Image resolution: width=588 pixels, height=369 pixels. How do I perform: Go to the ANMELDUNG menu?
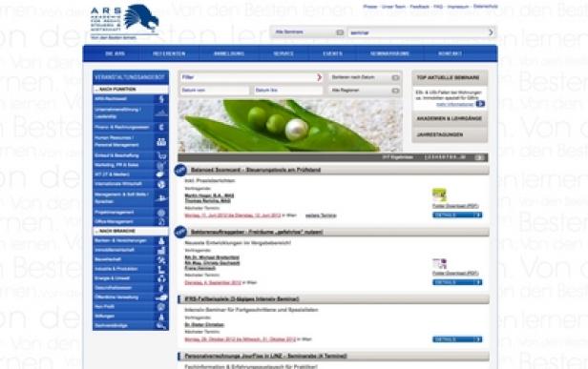(229, 54)
